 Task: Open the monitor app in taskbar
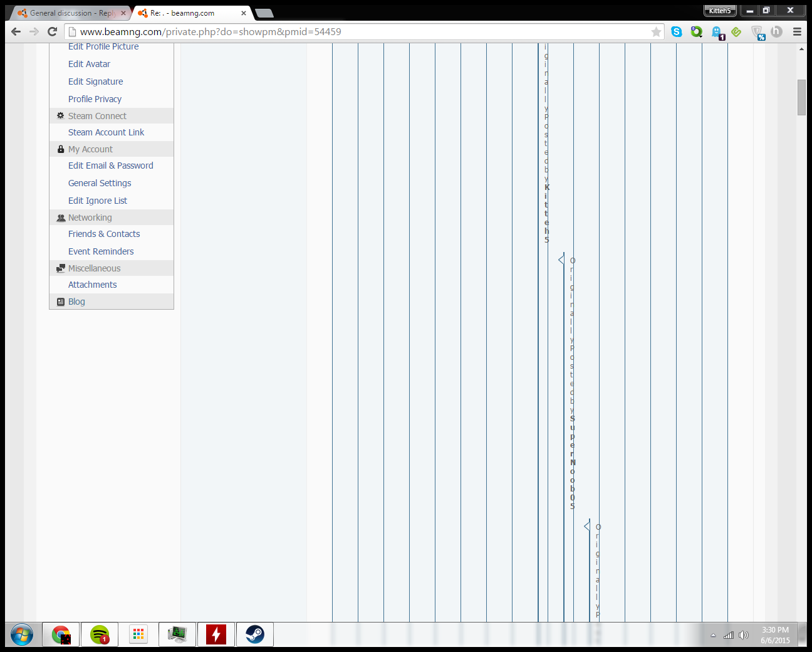177,634
